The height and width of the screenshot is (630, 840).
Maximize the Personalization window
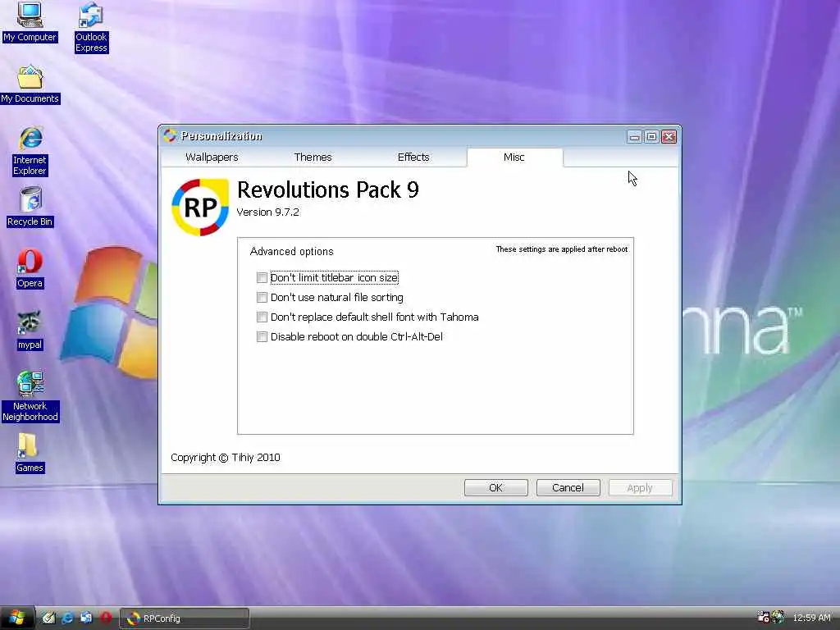pyautogui.click(x=651, y=137)
